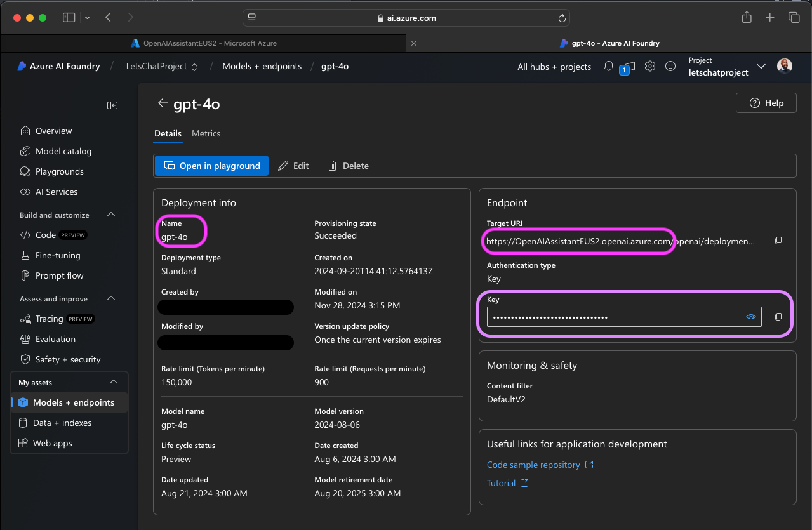Click the Succeeded provisioning state value
The height and width of the screenshot is (530, 812).
click(335, 235)
